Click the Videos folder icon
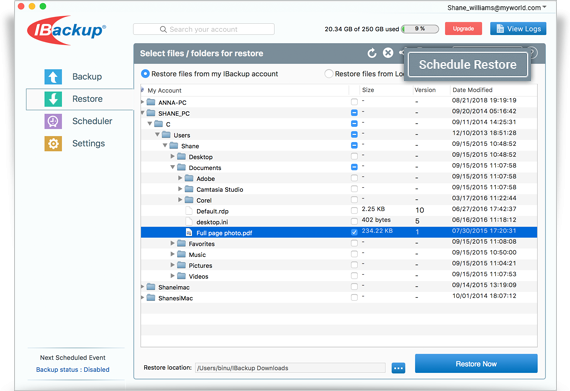570x391 pixels. [181, 276]
